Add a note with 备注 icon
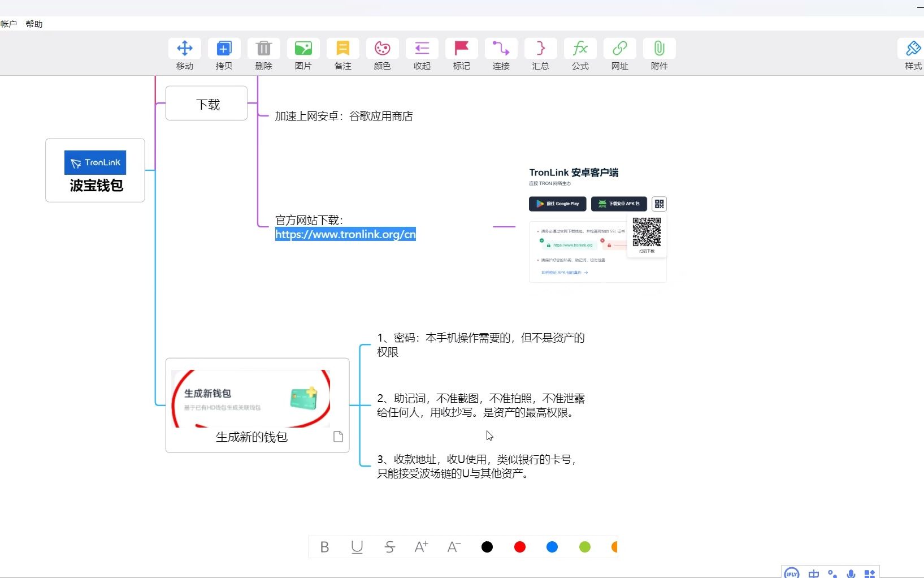This screenshot has width=924, height=578. click(x=343, y=49)
